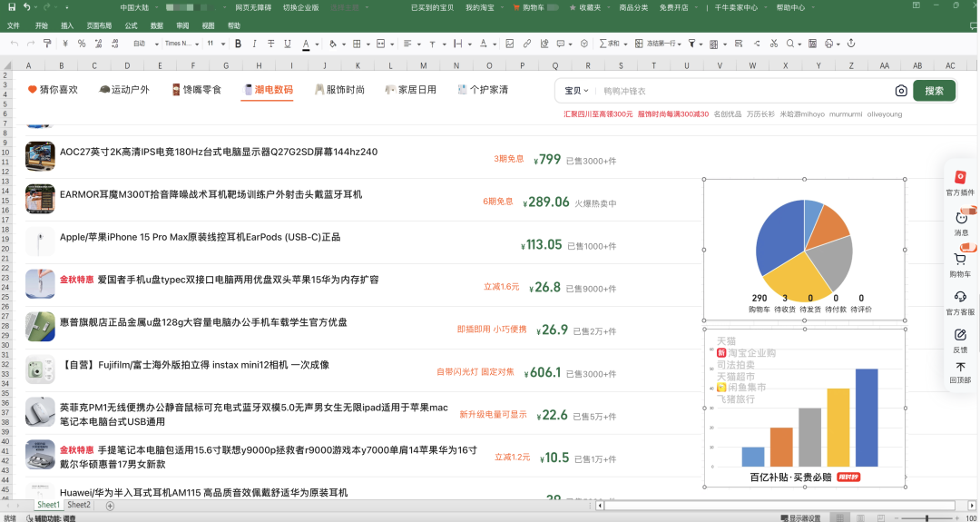This screenshot has width=980, height=522.
Task: Open the 数据 ribbon tab
Action: click(157, 26)
